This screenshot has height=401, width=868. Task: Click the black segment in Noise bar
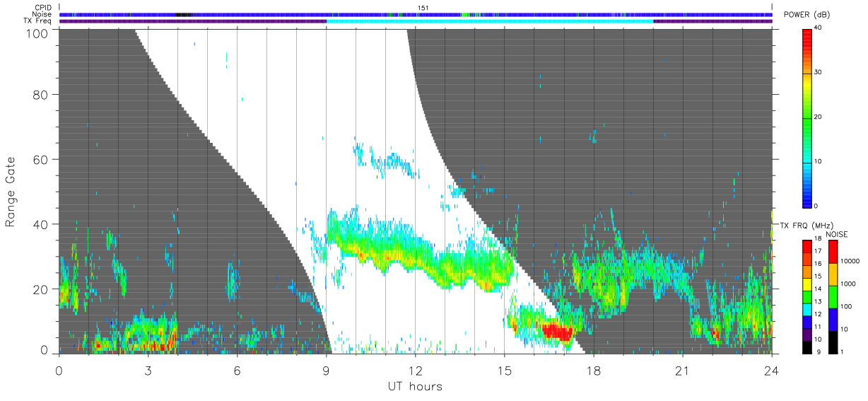(x=183, y=14)
